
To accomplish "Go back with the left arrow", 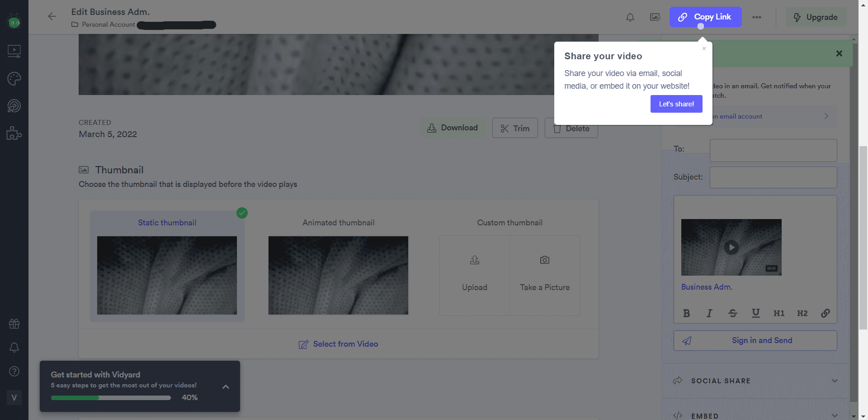I will 52,17.
